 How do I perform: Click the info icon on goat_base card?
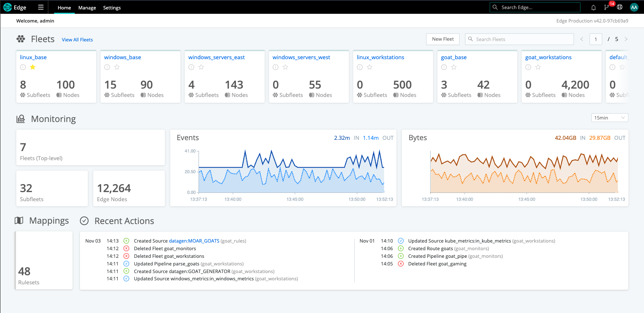click(x=444, y=67)
